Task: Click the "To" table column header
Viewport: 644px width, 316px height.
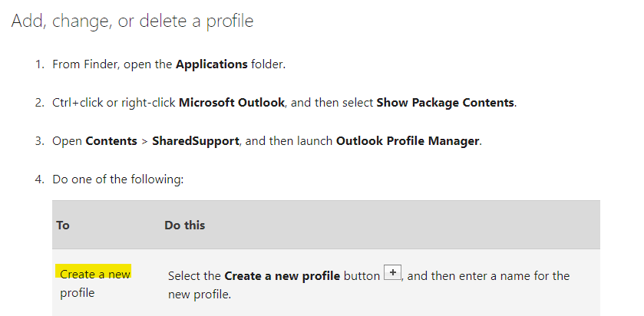Action: [x=63, y=225]
